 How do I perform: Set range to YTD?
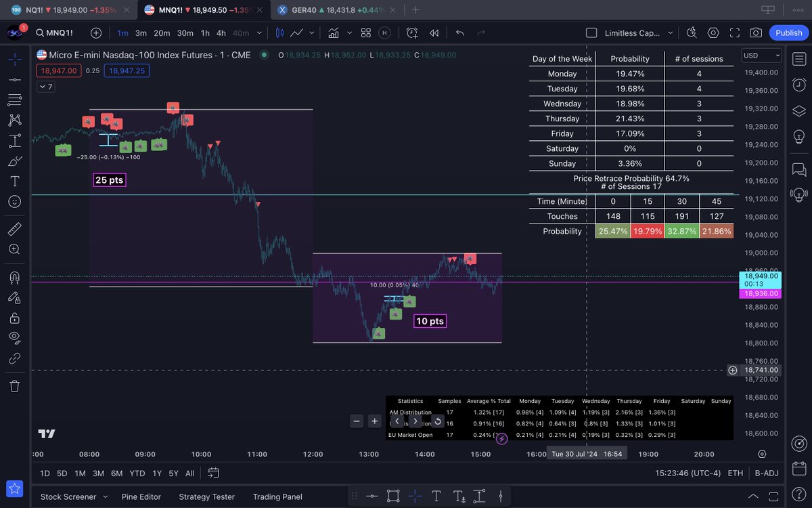pyautogui.click(x=137, y=473)
